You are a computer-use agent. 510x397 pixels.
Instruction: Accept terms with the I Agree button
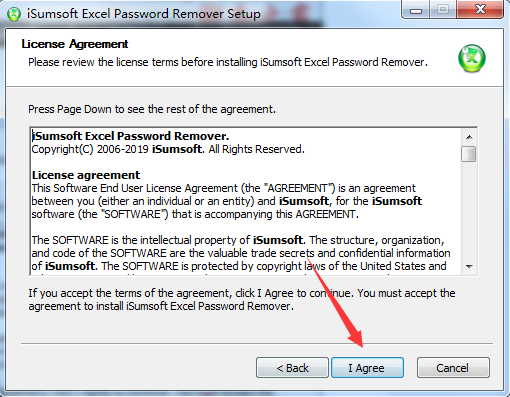[x=367, y=368]
